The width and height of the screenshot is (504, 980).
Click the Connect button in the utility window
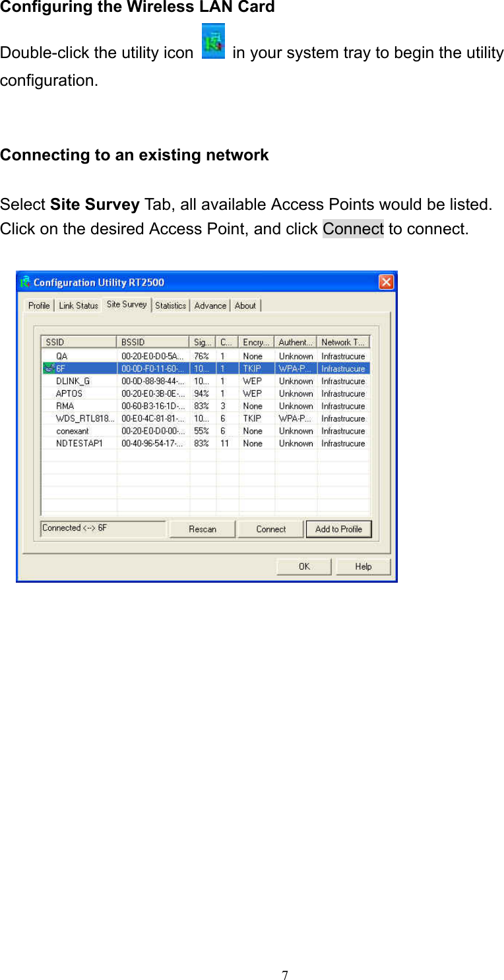pyautogui.click(x=271, y=529)
